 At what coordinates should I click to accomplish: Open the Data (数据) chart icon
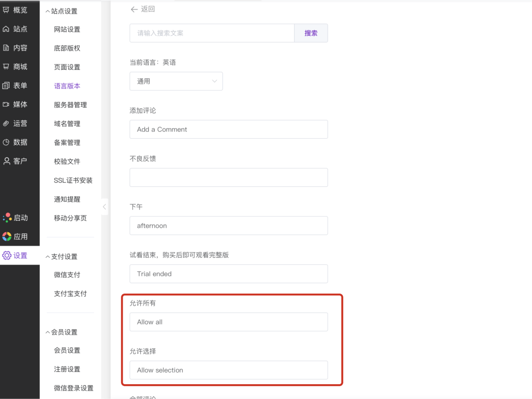coord(6,142)
